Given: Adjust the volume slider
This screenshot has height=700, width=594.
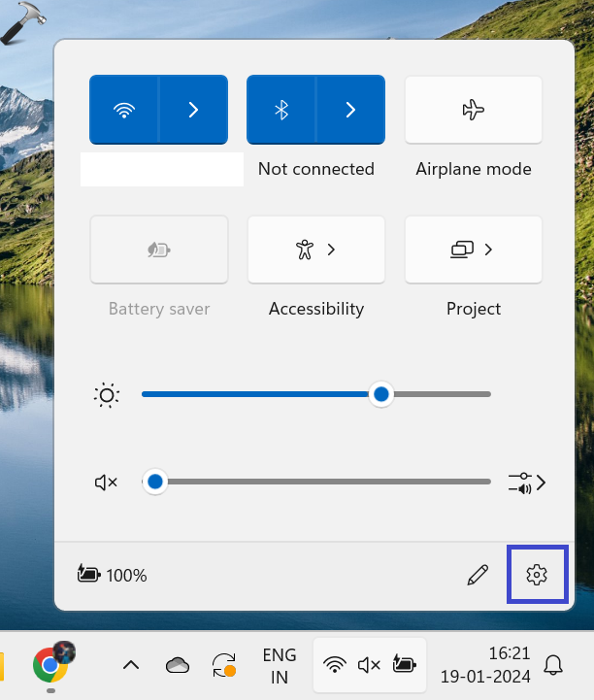Looking at the screenshot, I should [x=316, y=482].
